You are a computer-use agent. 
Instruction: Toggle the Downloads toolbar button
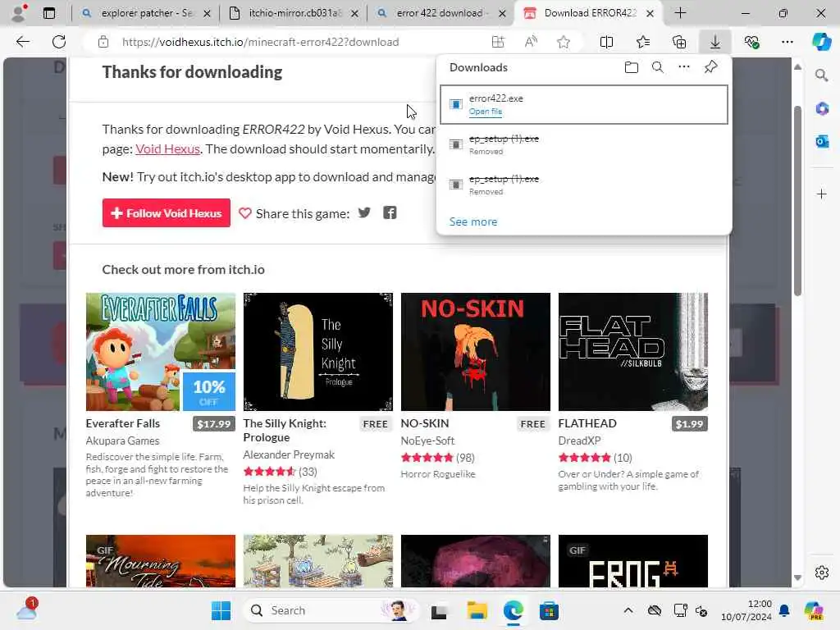point(715,42)
